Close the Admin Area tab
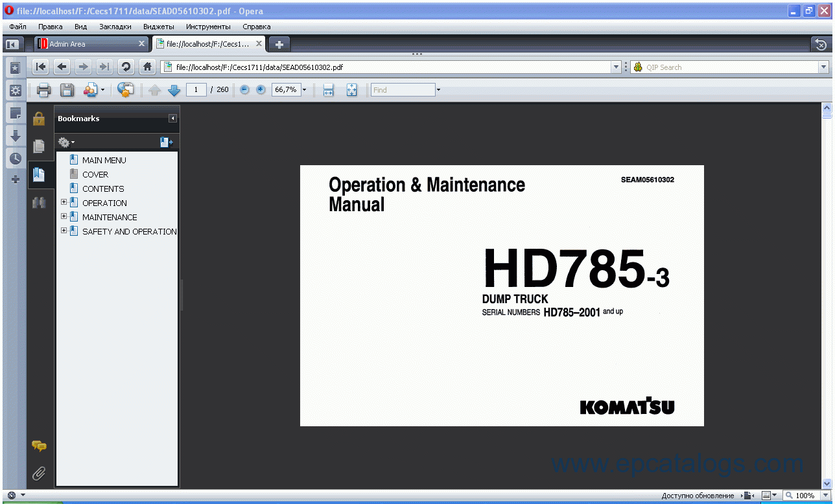This screenshot has height=504, width=835. point(142,43)
